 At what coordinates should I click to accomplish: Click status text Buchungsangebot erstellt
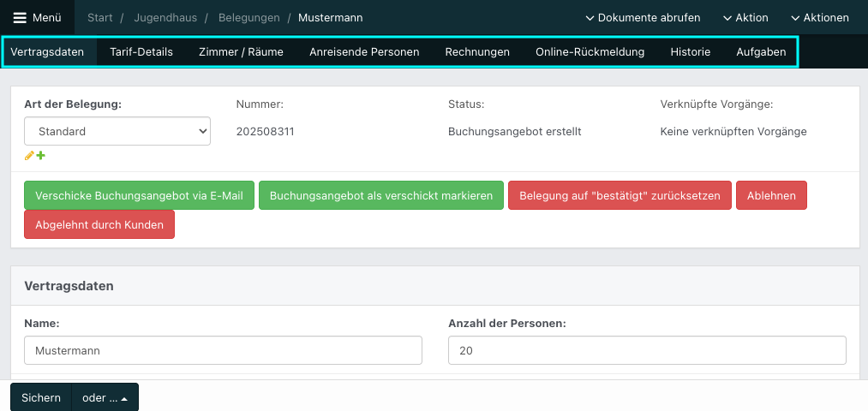(x=515, y=132)
